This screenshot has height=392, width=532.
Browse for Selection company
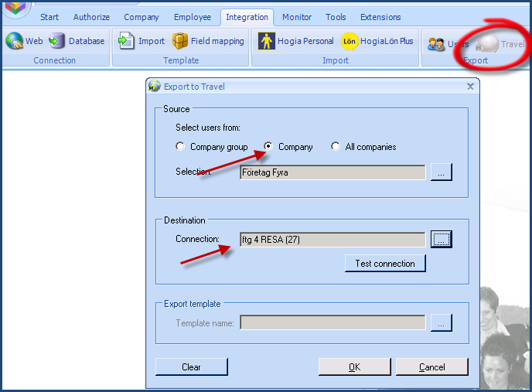(x=441, y=172)
